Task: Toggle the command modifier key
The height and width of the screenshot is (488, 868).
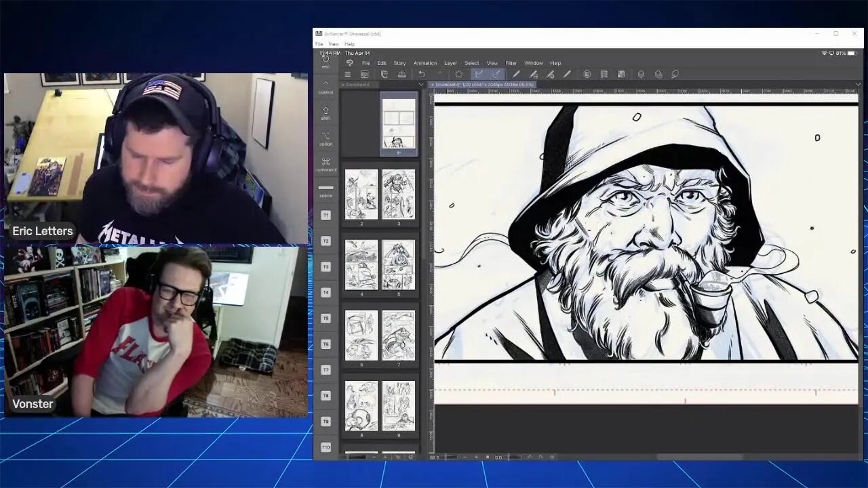Action: pyautogui.click(x=325, y=165)
